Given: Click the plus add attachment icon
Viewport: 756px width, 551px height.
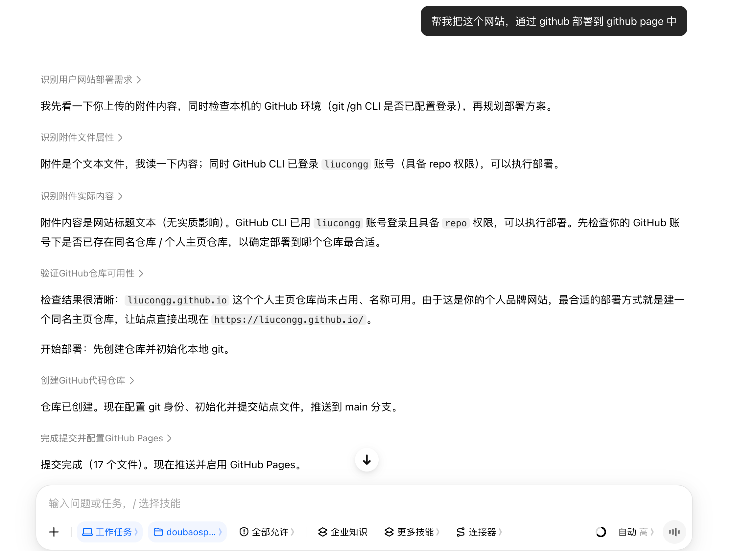Looking at the screenshot, I should [x=54, y=532].
